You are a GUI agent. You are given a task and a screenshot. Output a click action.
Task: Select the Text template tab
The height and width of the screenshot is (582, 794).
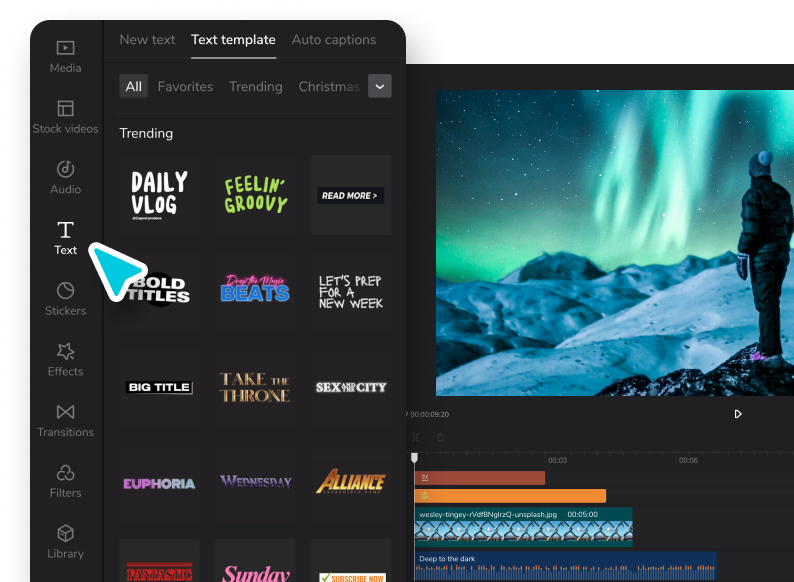coord(233,40)
